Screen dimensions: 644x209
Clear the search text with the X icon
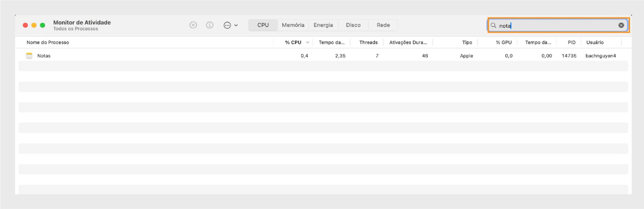(x=621, y=25)
